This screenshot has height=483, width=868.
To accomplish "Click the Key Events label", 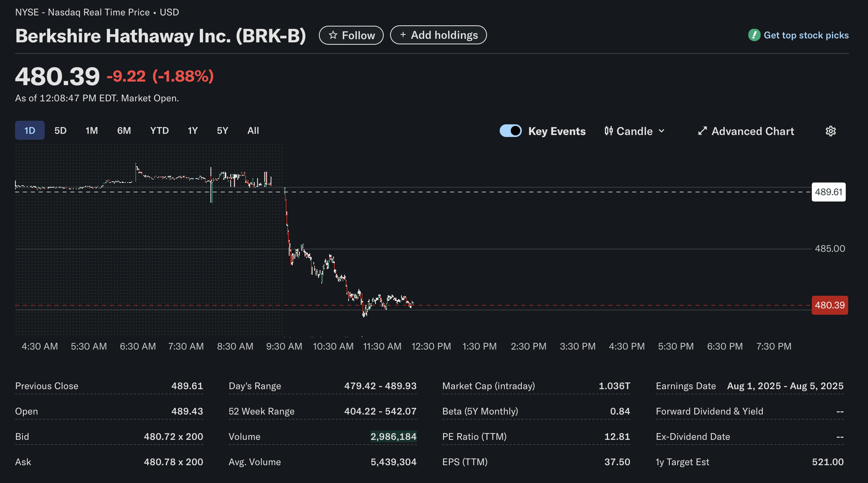I will (x=557, y=131).
